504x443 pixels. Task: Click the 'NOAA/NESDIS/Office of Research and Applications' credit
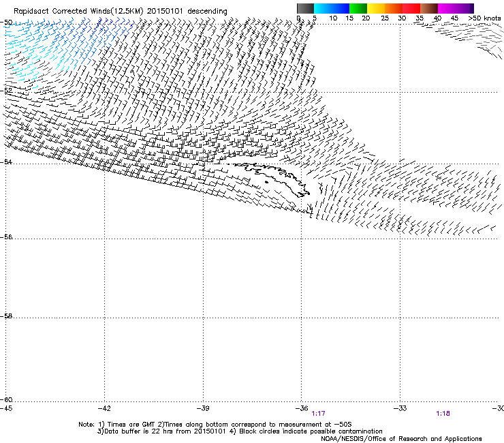tap(401, 439)
